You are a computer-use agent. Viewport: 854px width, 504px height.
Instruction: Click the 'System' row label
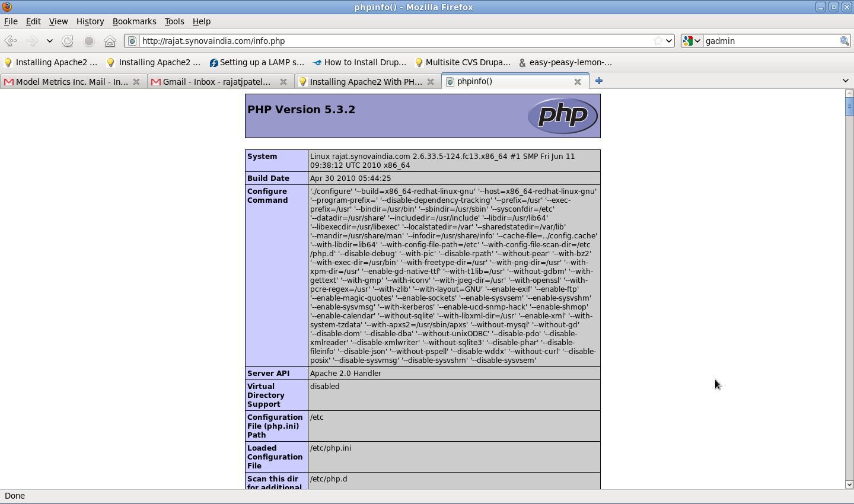coord(262,157)
